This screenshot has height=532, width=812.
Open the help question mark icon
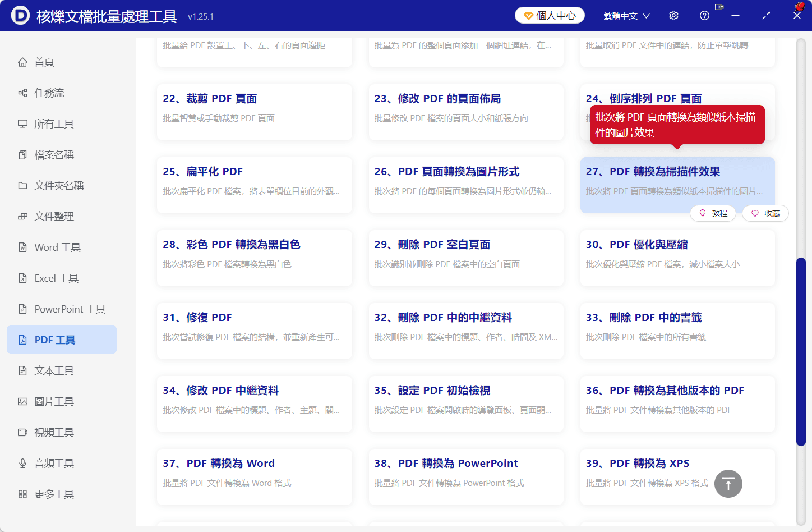(x=704, y=16)
